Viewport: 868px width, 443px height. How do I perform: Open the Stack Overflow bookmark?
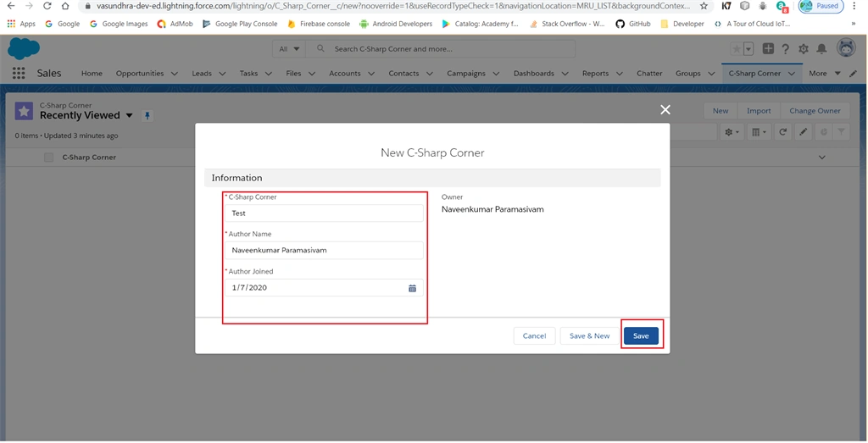click(x=567, y=24)
